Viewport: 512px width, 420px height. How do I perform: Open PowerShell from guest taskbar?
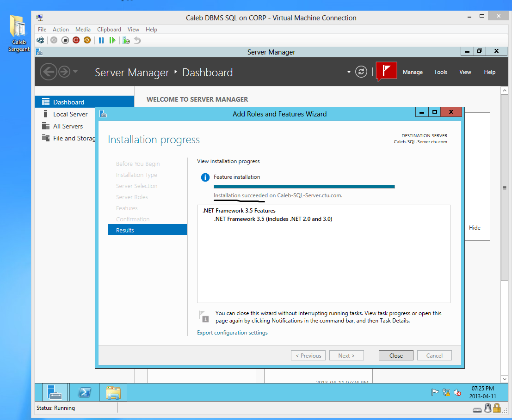pyautogui.click(x=85, y=392)
